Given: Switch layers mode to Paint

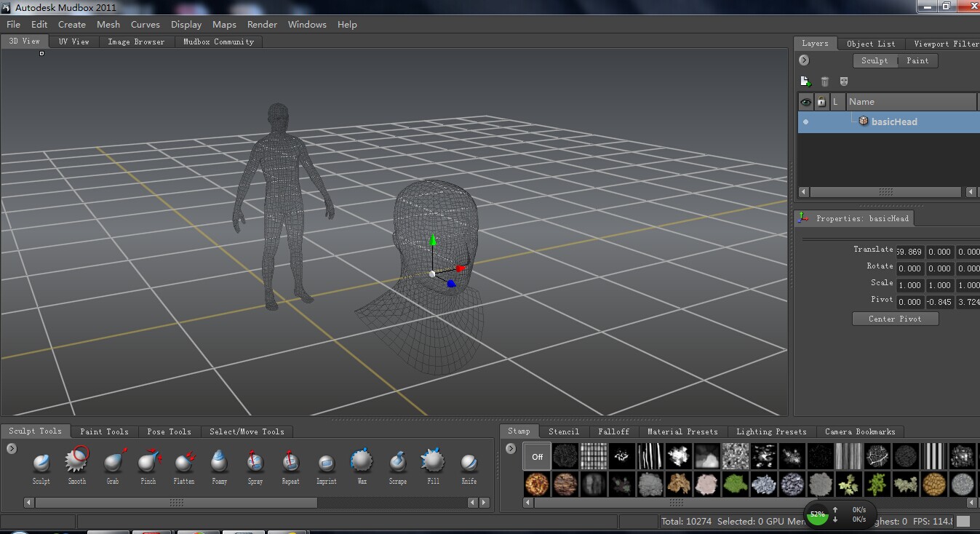Looking at the screenshot, I should (917, 61).
